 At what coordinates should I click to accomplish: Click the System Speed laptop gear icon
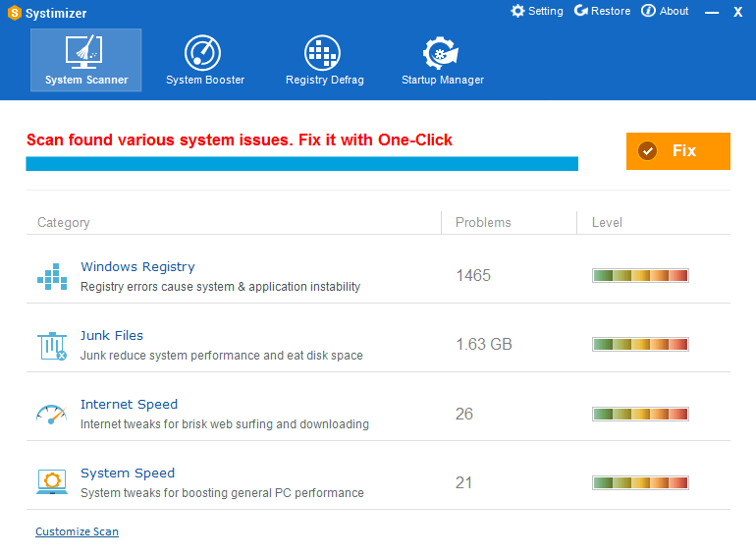[x=52, y=482]
